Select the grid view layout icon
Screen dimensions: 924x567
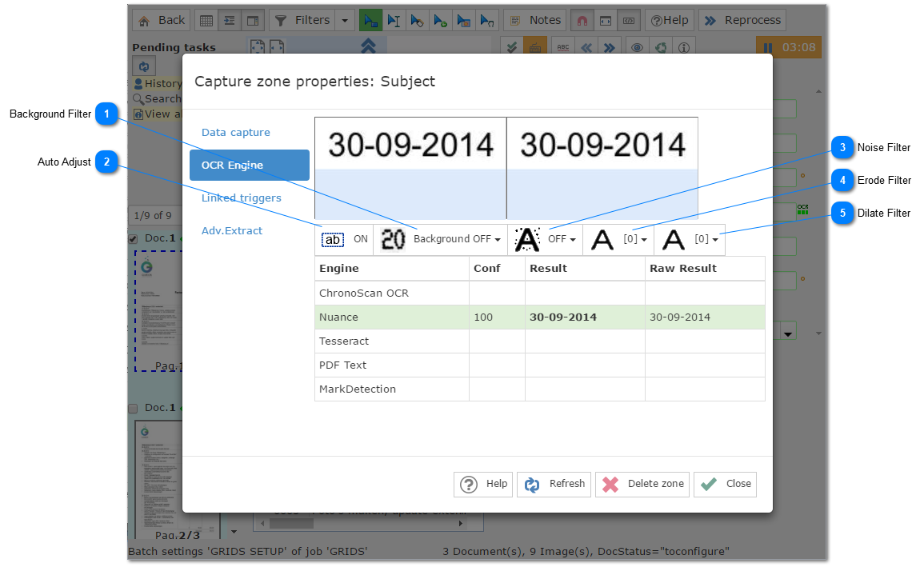206,21
